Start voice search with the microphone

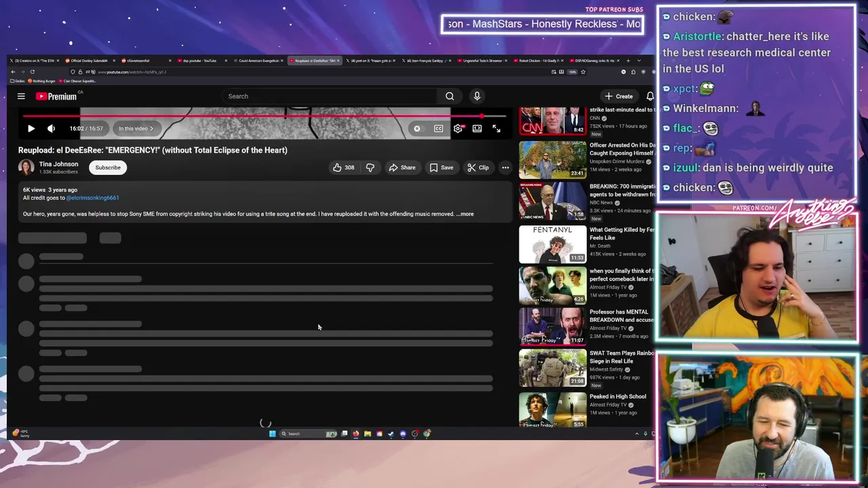point(477,96)
